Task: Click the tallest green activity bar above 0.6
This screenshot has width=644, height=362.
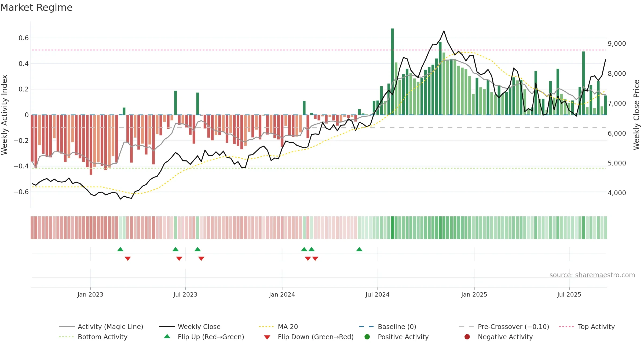Action: [x=392, y=72]
